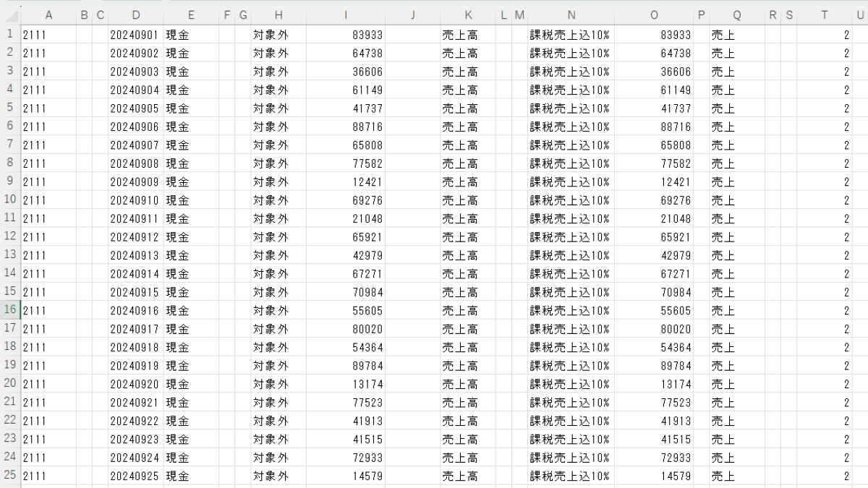The image size is (868, 488).
Task: Click cell 21048 in column O
Action: [x=654, y=218]
